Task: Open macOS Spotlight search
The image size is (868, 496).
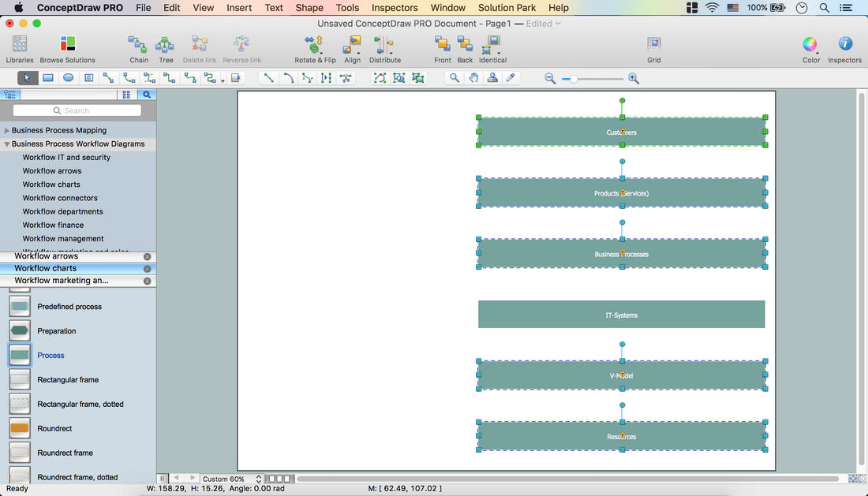Action: 825,8
